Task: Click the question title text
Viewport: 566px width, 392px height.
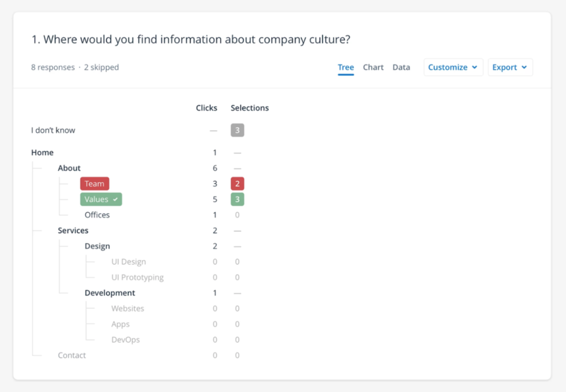Action: [x=191, y=39]
